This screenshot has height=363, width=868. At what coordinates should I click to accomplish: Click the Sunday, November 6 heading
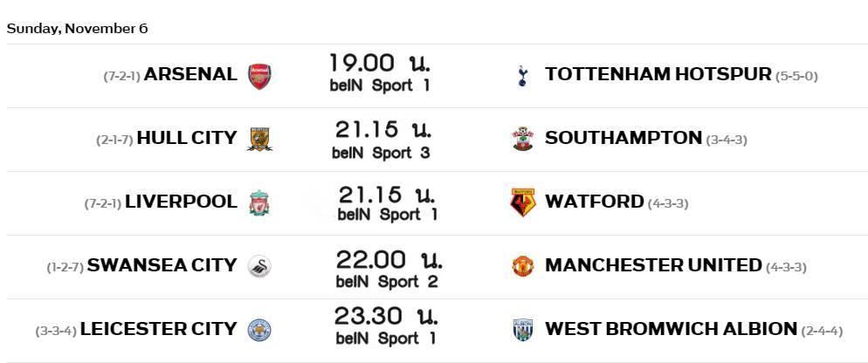pyautogui.click(x=78, y=29)
